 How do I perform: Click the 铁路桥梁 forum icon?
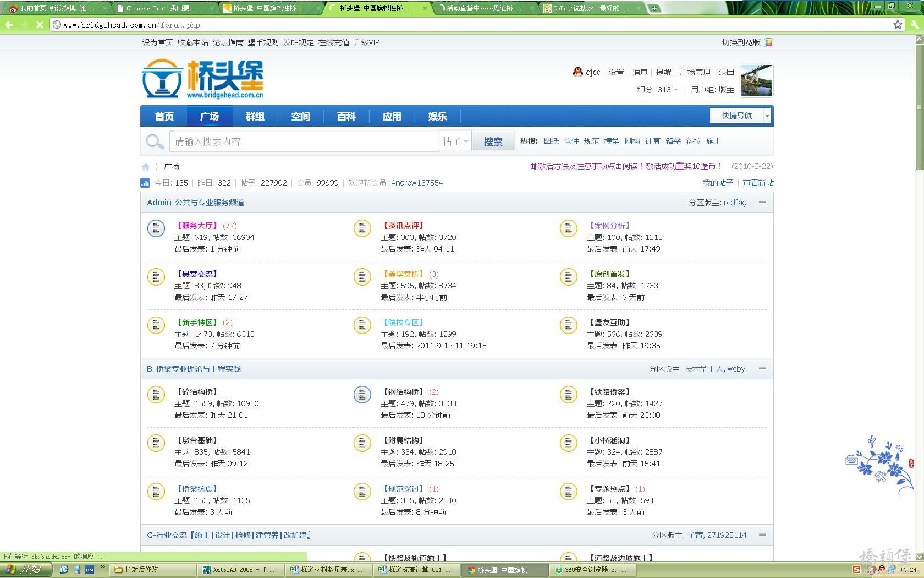click(569, 394)
